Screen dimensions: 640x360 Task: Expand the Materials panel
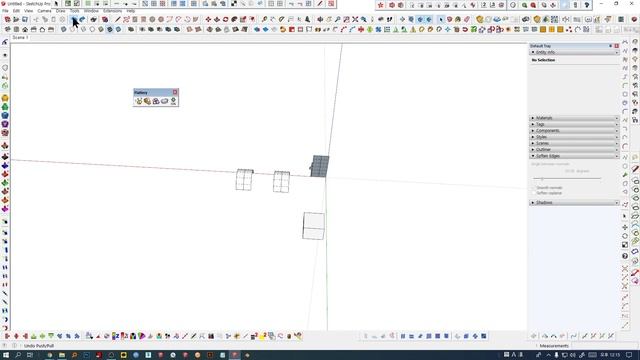click(575, 118)
